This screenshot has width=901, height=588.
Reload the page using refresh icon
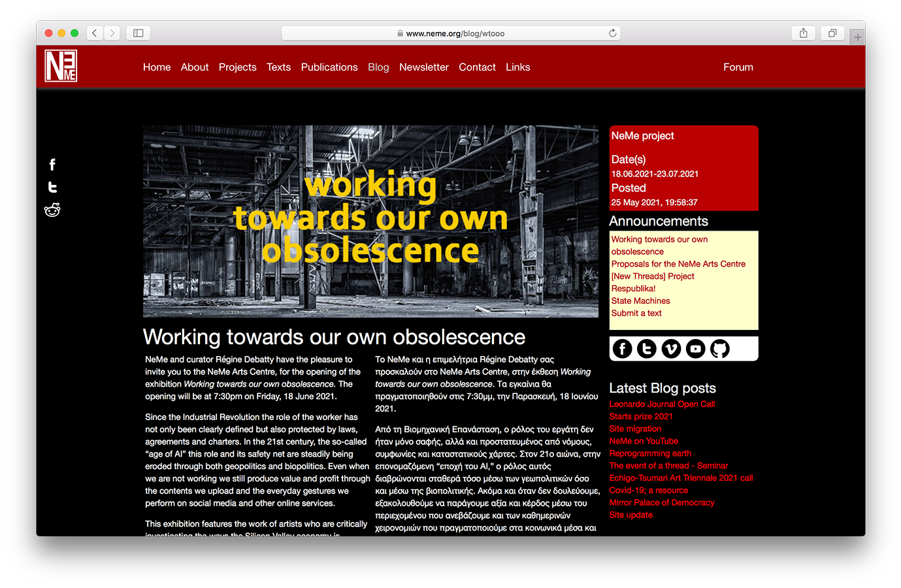tap(612, 33)
